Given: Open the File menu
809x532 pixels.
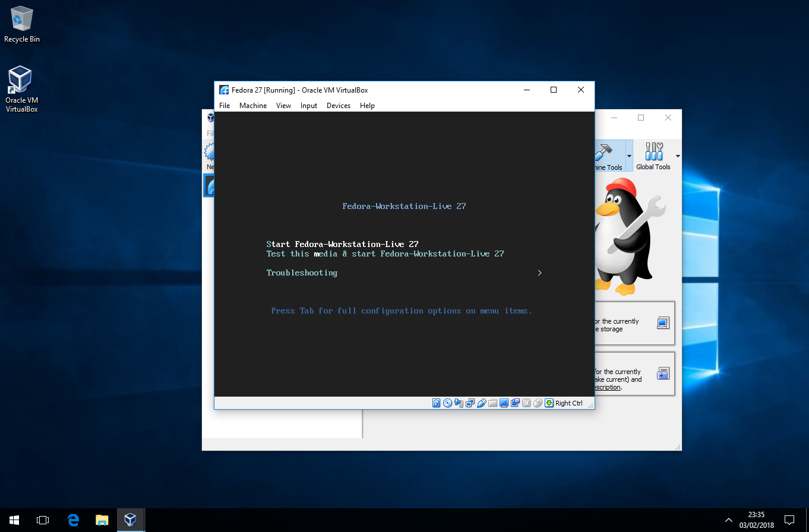Looking at the screenshot, I should (225, 106).
